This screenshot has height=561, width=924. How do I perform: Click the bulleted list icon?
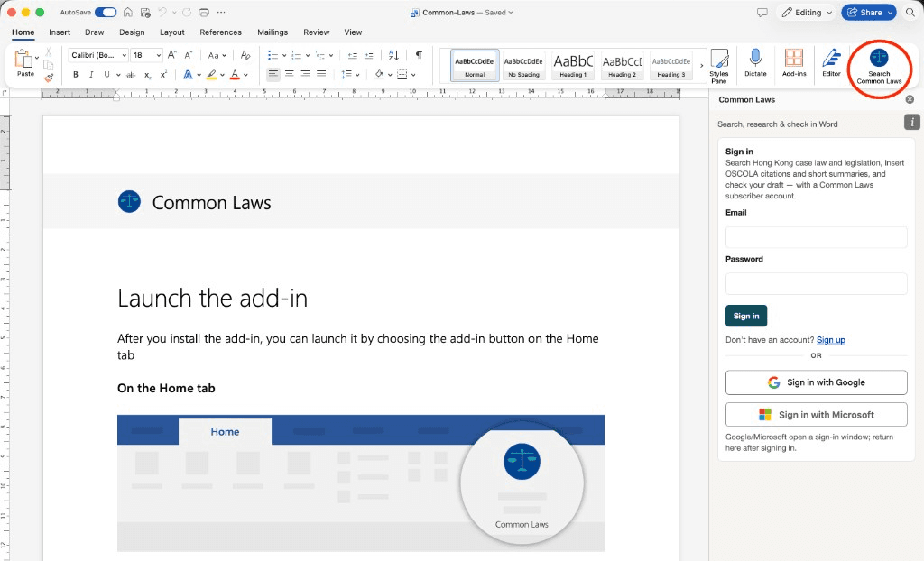(273, 55)
